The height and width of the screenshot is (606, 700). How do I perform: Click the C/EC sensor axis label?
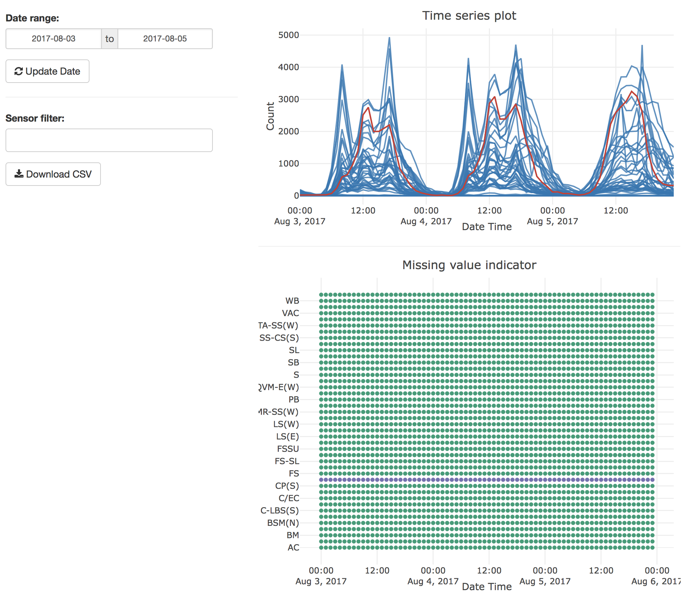pos(289,498)
